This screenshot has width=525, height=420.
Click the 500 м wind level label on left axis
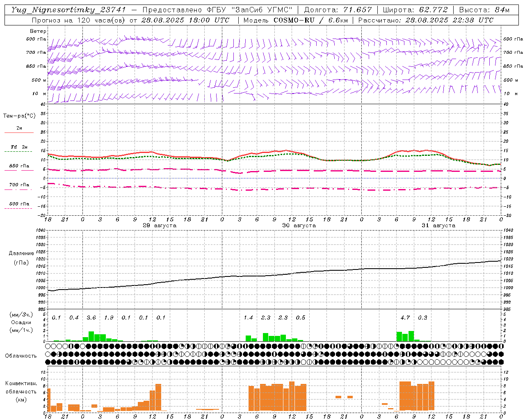pos(39,80)
